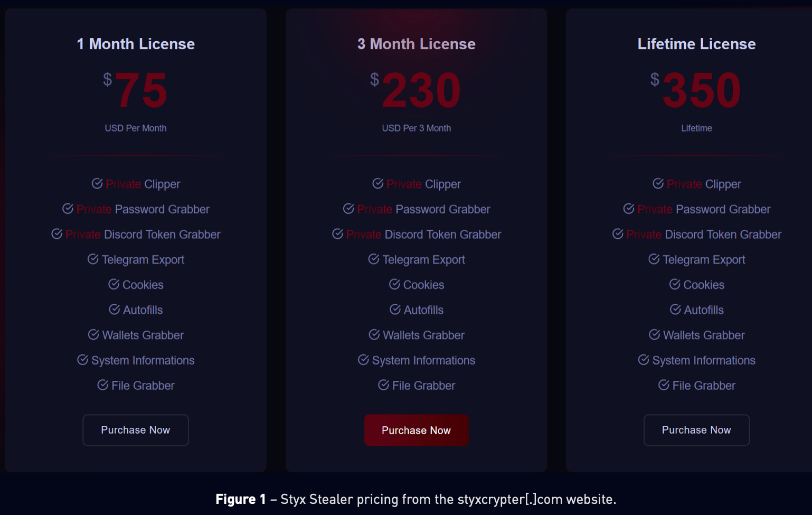The image size is (812, 515).
Task: Click check icon beside Discord Token Grabber, 3 Month plan
Action: pyautogui.click(x=338, y=233)
